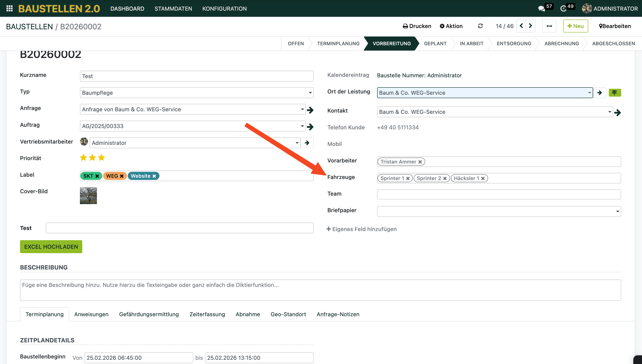Expand the Kontakt dropdown arrow
Viewport: 642px width, 364px height.
[x=609, y=112]
